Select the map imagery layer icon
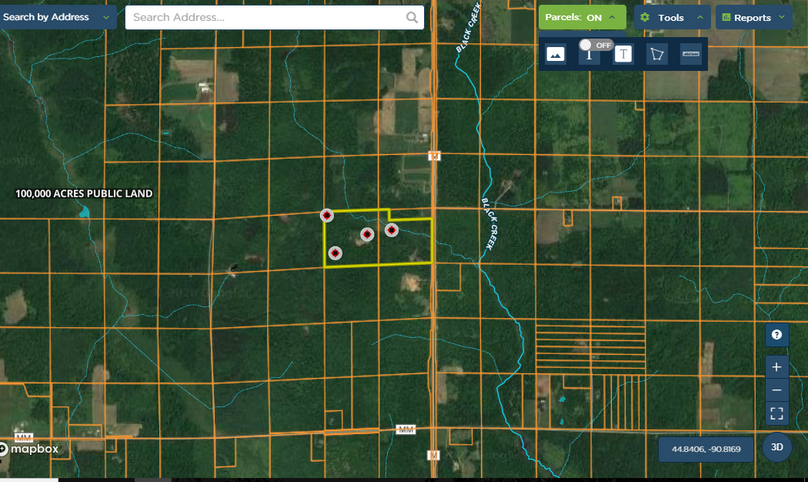 click(555, 54)
